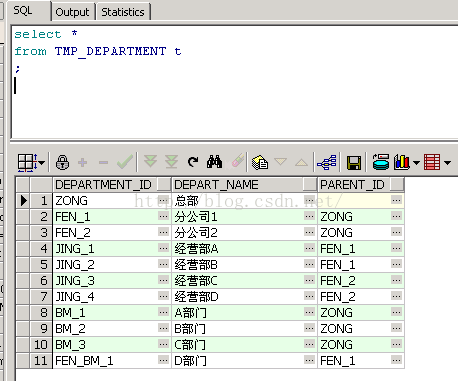Viewport: 458px width, 381px height.
Task: Click the refresh query results icon
Action: 193,162
